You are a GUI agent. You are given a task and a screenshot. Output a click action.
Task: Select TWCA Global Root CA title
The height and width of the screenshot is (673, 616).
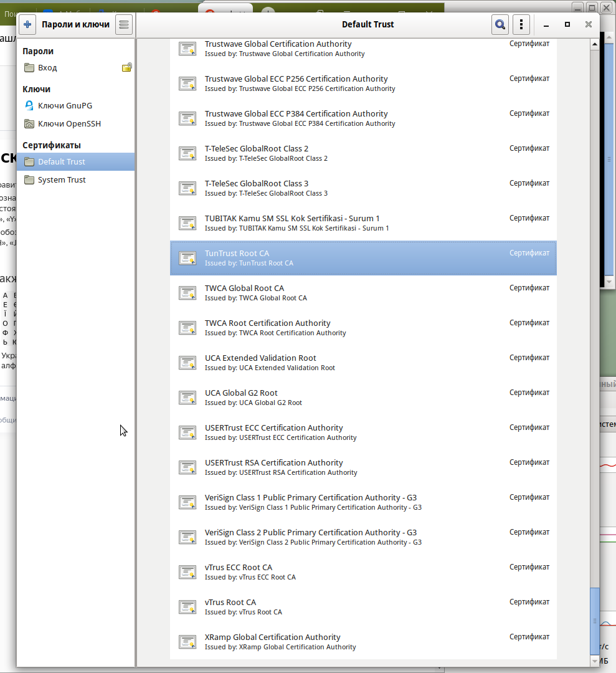click(x=245, y=289)
